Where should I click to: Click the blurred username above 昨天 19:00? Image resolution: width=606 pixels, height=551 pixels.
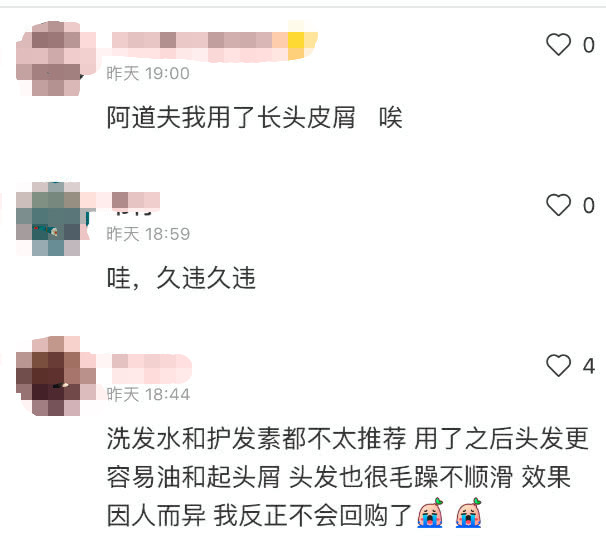(214, 46)
